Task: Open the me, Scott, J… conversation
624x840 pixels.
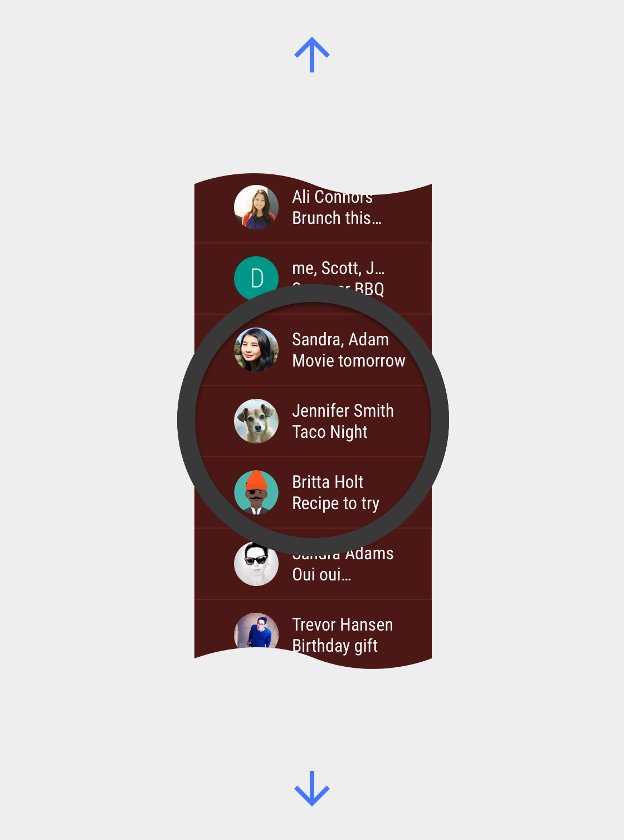Action: pos(313,279)
